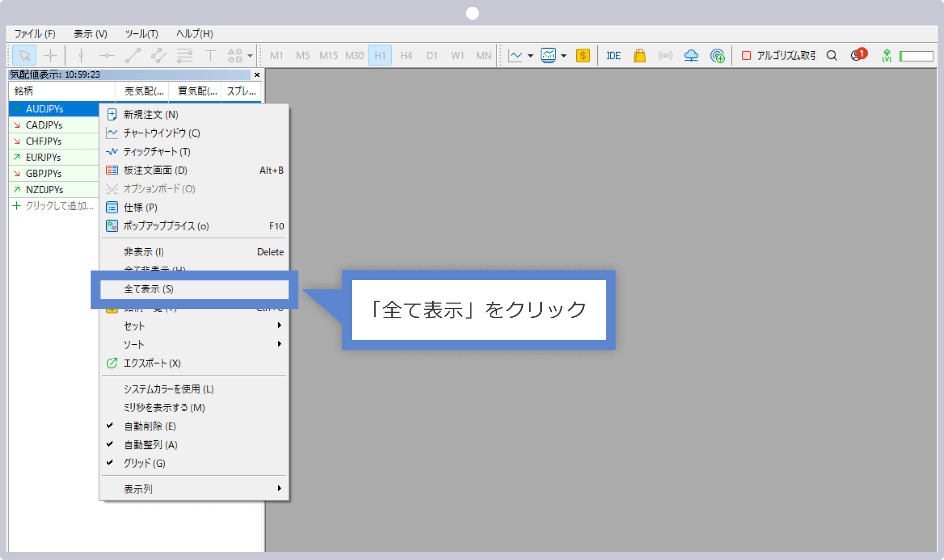Select the NZDJPYs symbol row

[x=54, y=190]
